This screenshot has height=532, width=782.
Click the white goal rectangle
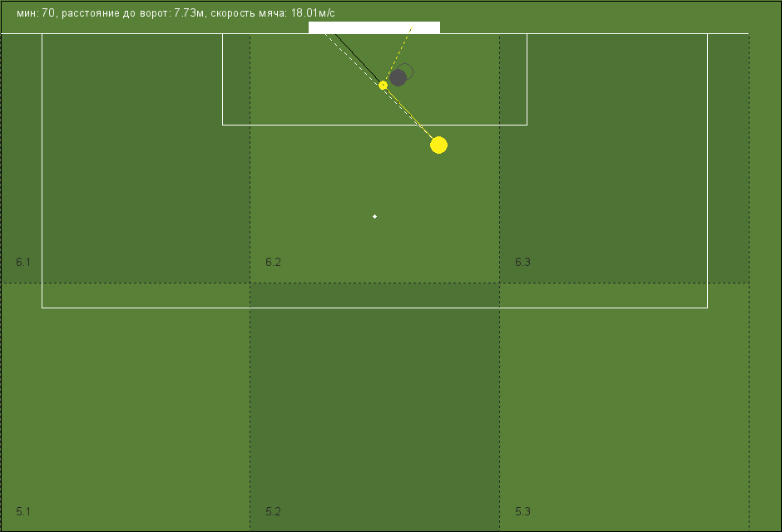tap(374, 27)
